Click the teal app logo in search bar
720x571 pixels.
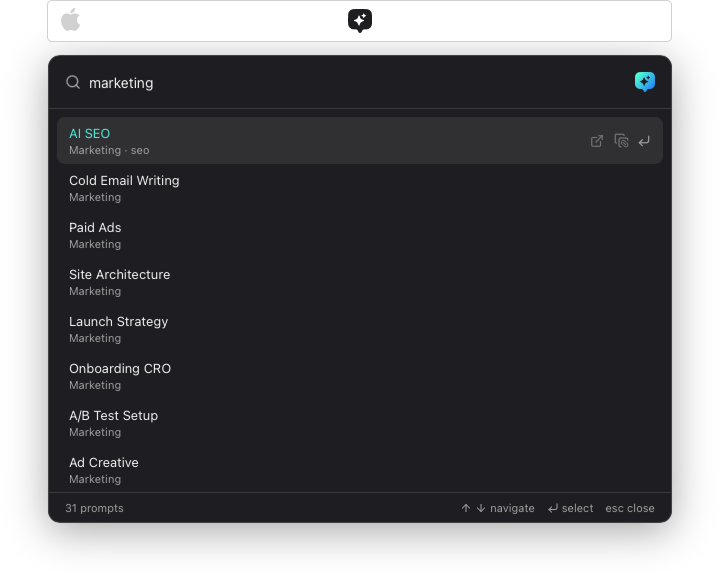[645, 82]
